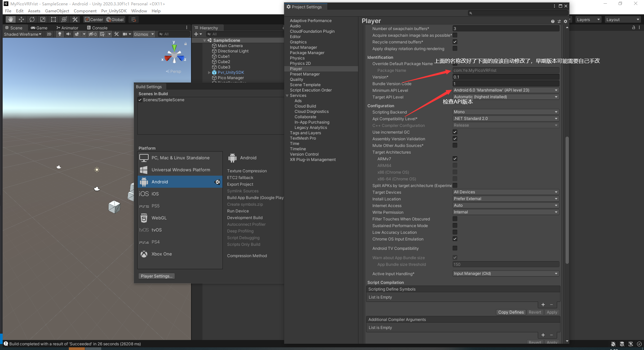Uncheck Use incremental GC
Viewport: 644px width, 350px height.
455,132
